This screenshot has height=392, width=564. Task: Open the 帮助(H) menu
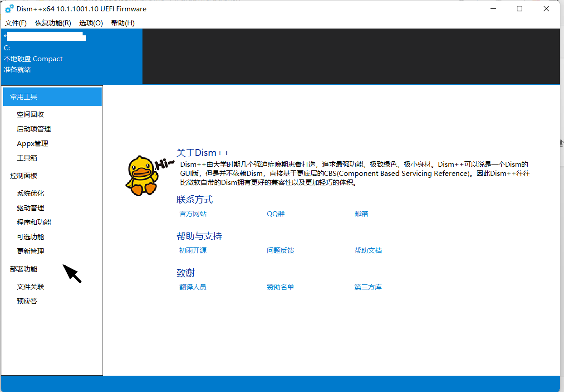coord(123,23)
